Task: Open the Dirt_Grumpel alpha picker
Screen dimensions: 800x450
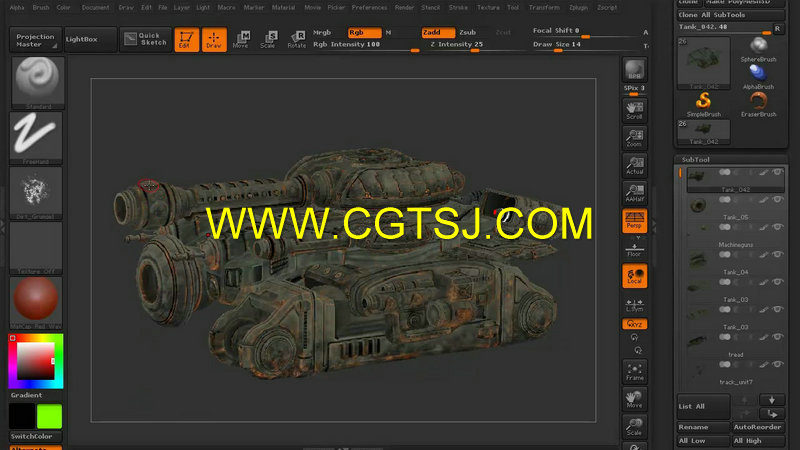Action: point(36,193)
